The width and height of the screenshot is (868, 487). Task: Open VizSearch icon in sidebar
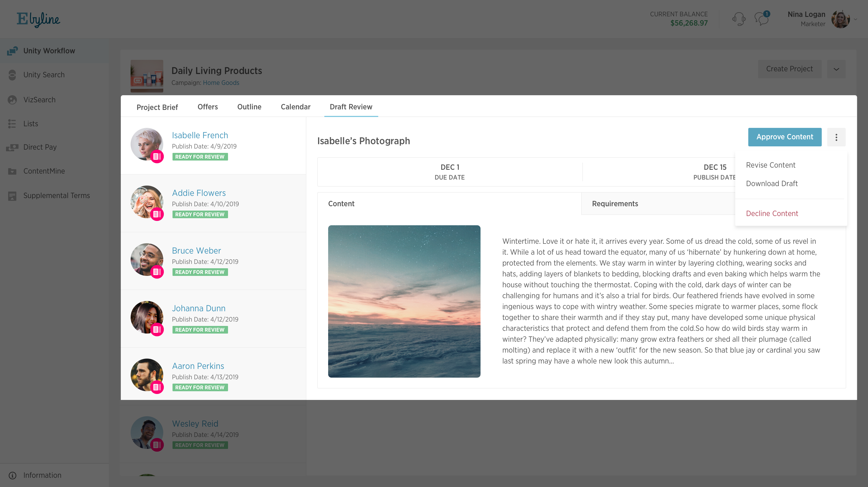point(12,100)
